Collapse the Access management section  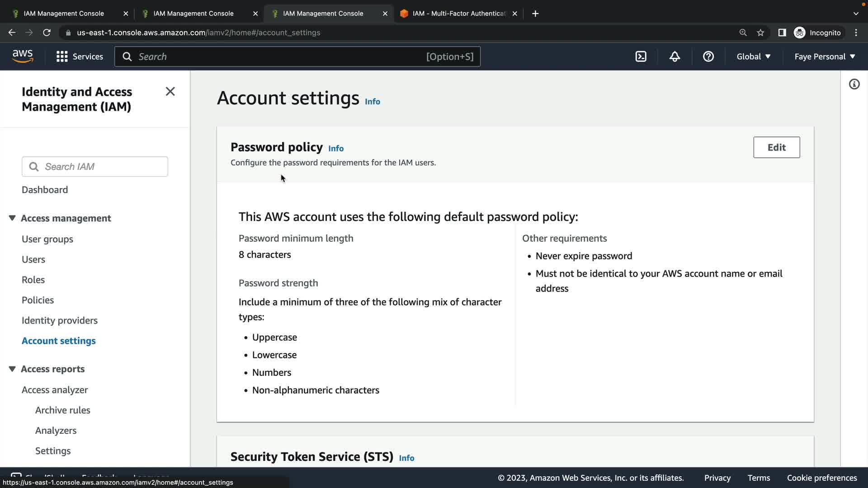12,218
